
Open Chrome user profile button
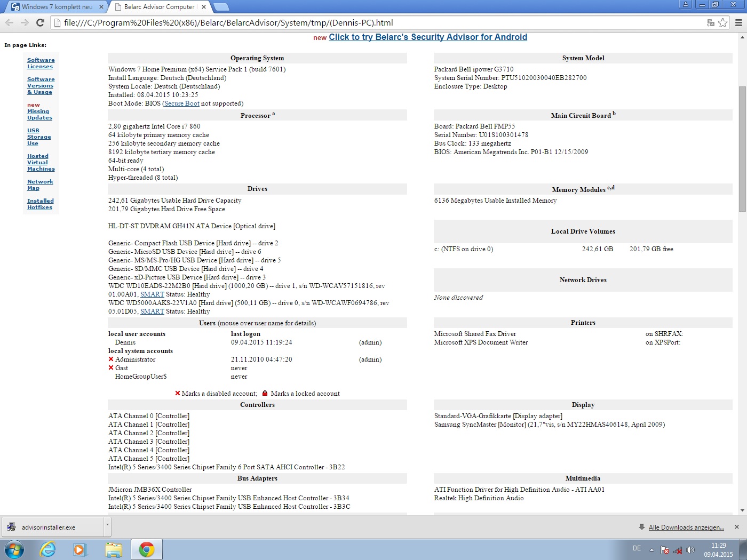click(686, 4)
